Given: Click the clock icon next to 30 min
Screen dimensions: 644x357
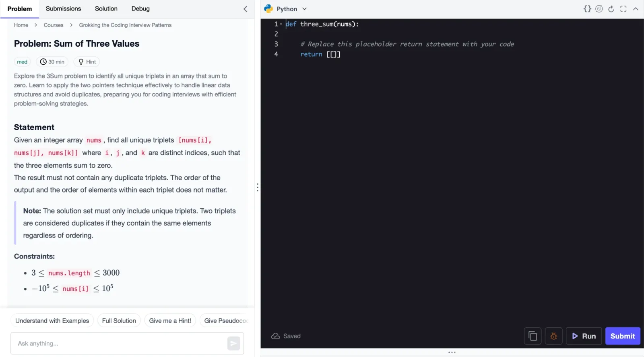Looking at the screenshot, I should tap(43, 62).
